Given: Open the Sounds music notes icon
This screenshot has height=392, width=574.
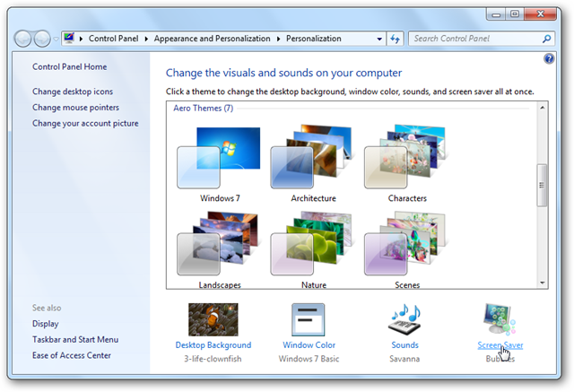Looking at the screenshot, I should [404, 320].
